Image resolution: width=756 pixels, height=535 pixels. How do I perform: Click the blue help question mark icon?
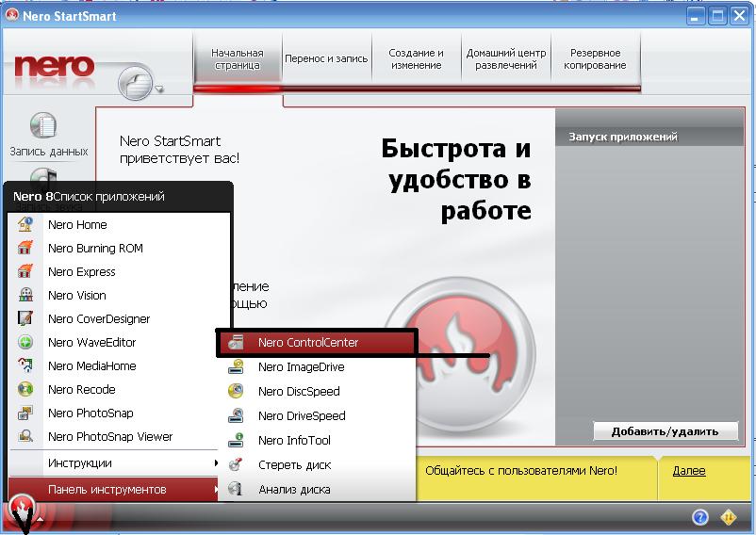tap(700, 517)
